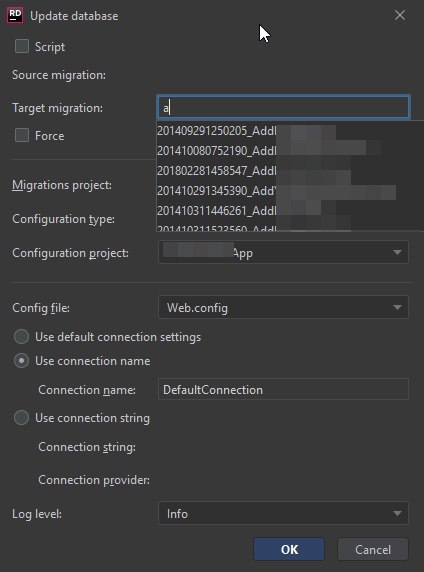The width and height of the screenshot is (424, 572).
Task: Pick migration 201410080752190 from suggestions
Action: click(290, 150)
